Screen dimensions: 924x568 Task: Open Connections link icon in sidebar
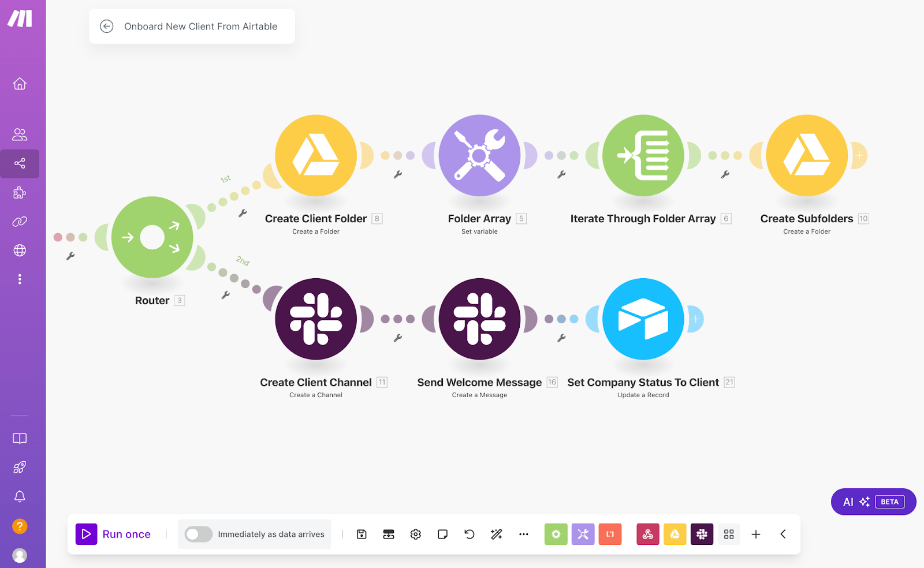coord(20,222)
